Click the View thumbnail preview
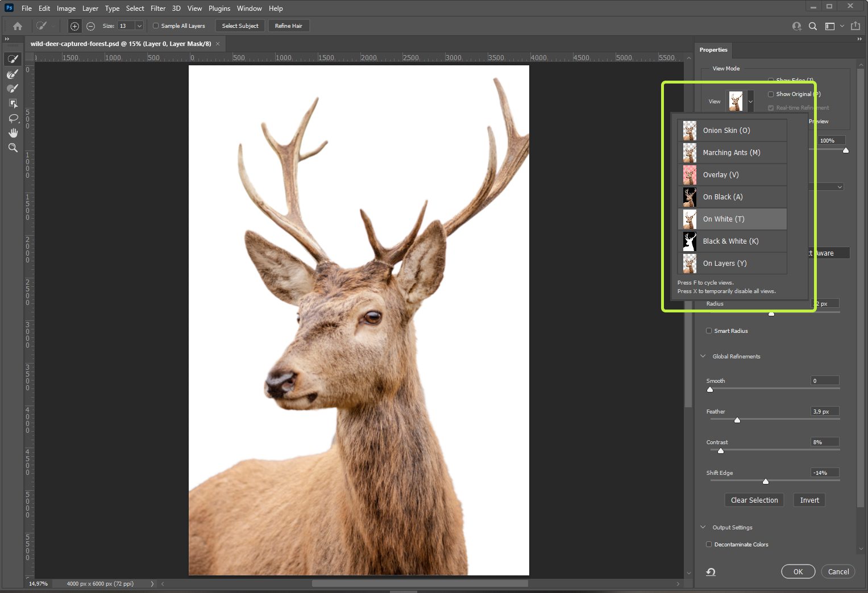Viewport: 868px width, 593px height. coord(736,102)
